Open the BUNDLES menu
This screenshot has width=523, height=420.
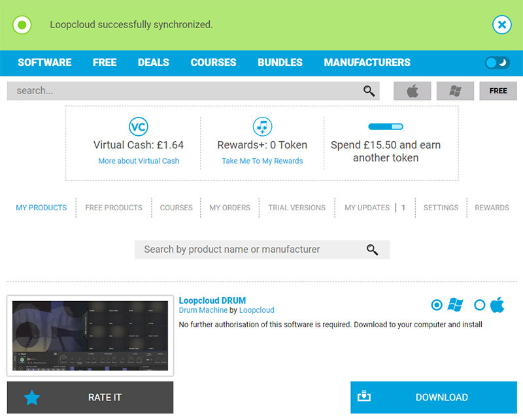coord(280,63)
